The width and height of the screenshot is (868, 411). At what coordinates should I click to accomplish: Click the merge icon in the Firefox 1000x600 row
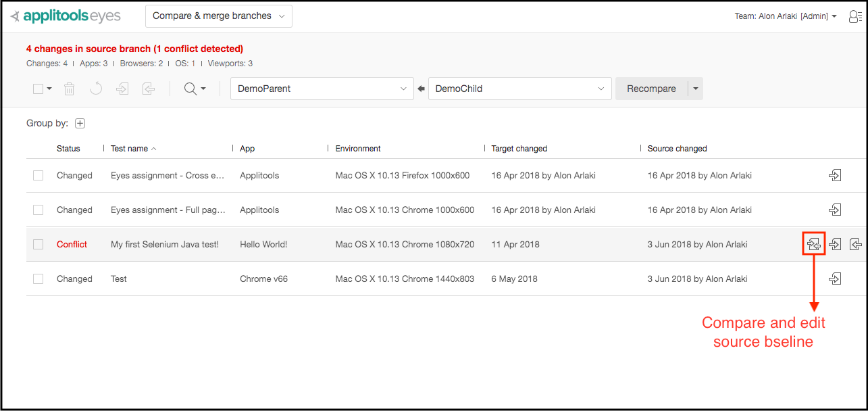coord(835,175)
